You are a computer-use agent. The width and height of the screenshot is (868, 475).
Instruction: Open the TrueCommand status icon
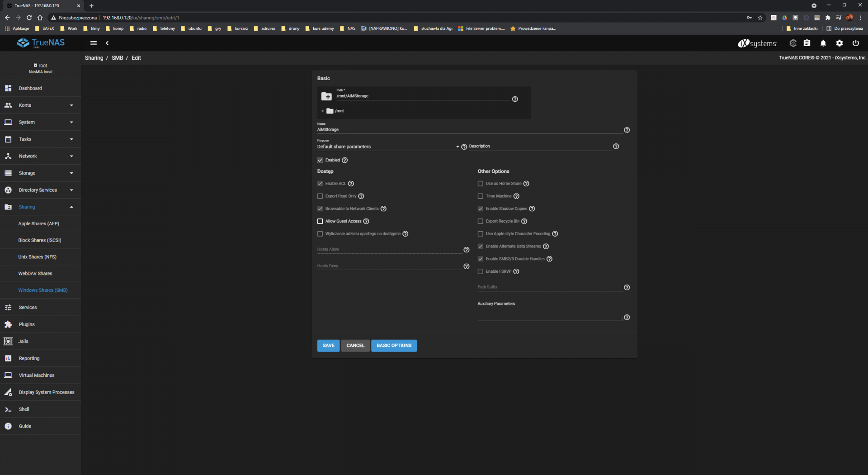pyautogui.click(x=793, y=43)
